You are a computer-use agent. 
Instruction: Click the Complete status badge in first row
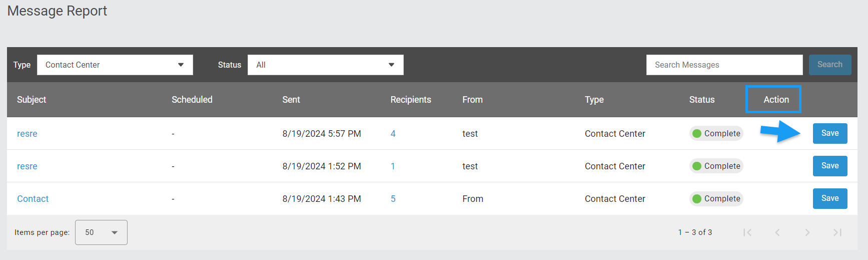(x=716, y=133)
